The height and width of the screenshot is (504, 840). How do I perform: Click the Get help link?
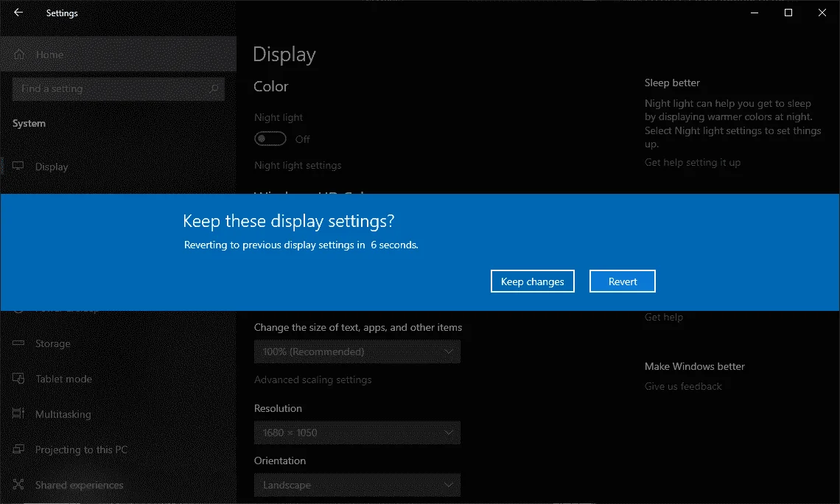664,317
